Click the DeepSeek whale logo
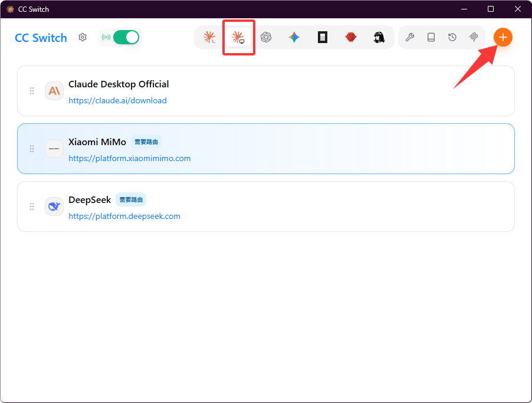This screenshot has width=532, height=403. click(54, 207)
